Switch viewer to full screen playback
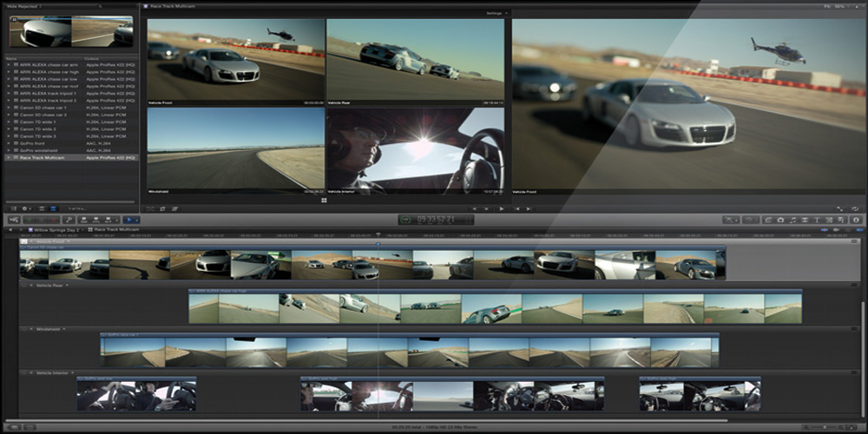Screen dimensions: 868x434 click(839, 208)
